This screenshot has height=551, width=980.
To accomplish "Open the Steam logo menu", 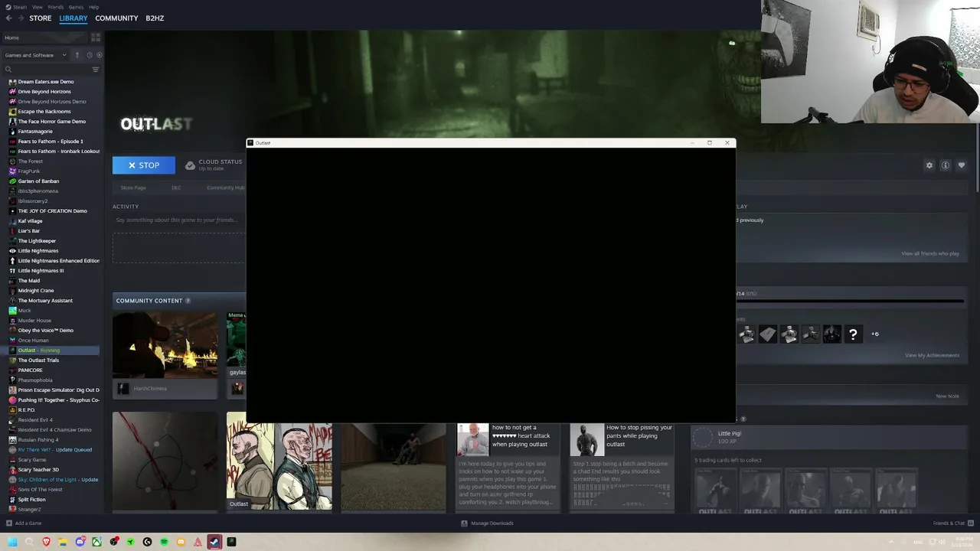I will 16,7.
